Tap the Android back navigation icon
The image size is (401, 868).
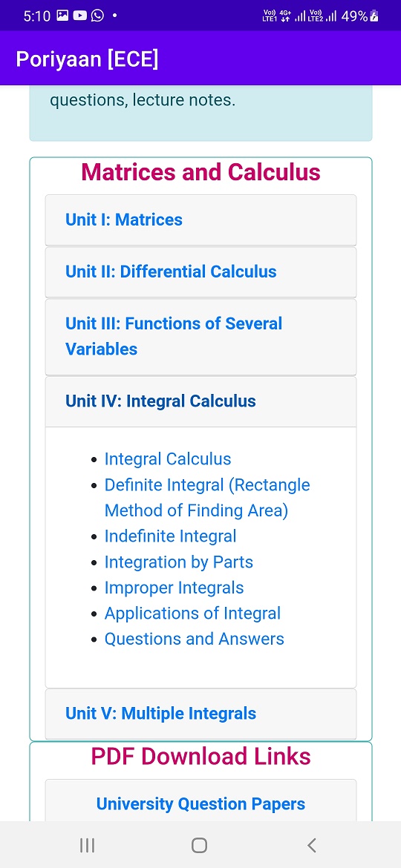312,845
